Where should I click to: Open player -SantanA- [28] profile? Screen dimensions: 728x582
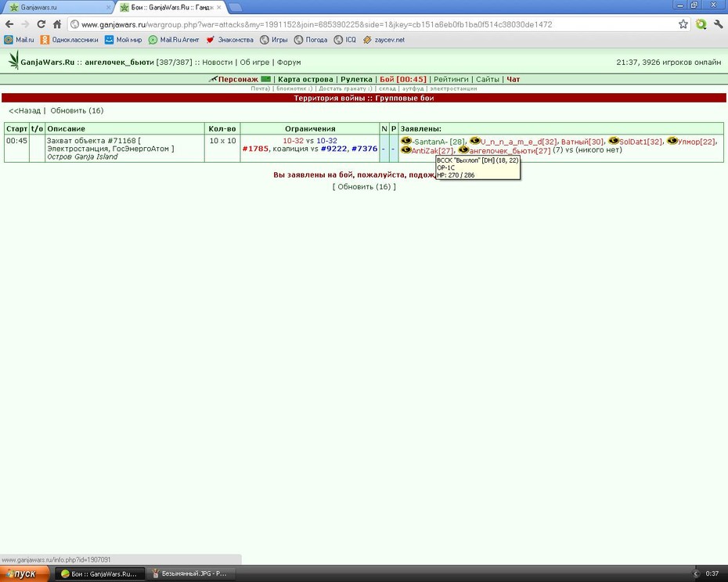click(x=438, y=142)
